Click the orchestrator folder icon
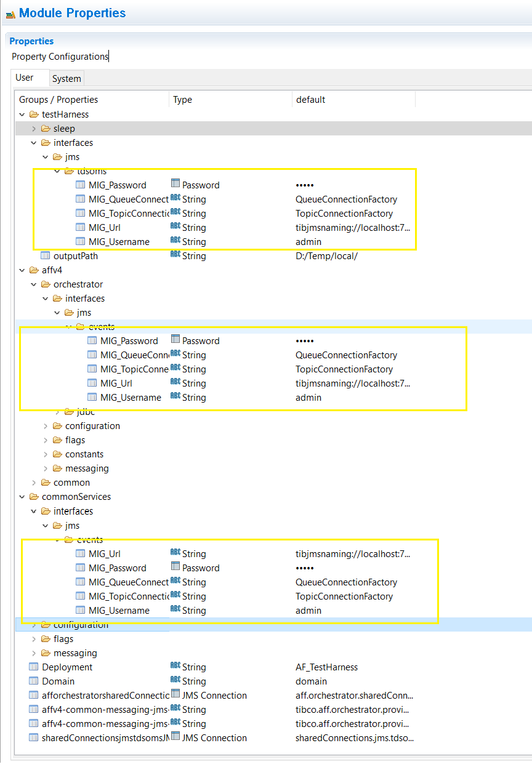The height and width of the screenshot is (767, 532). (x=46, y=284)
